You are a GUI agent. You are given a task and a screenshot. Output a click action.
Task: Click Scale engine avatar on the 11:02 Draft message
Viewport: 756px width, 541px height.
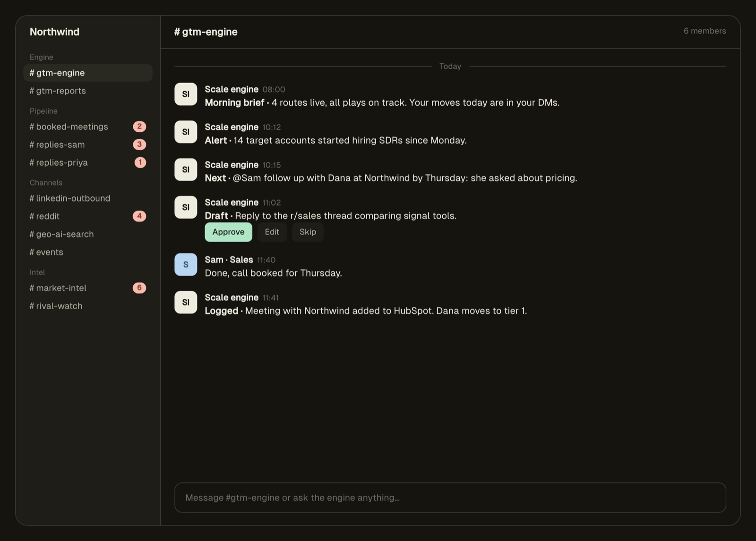pos(186,207)
